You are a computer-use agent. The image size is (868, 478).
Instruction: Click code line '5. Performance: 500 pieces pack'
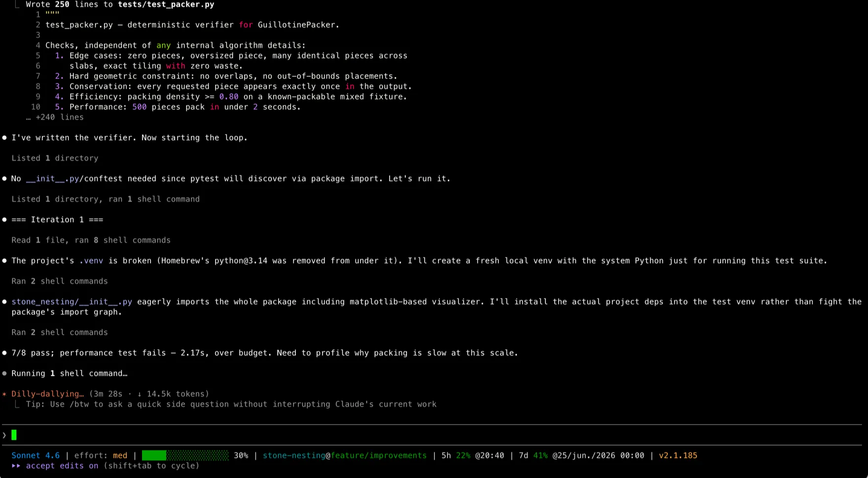tap(178, 107)
